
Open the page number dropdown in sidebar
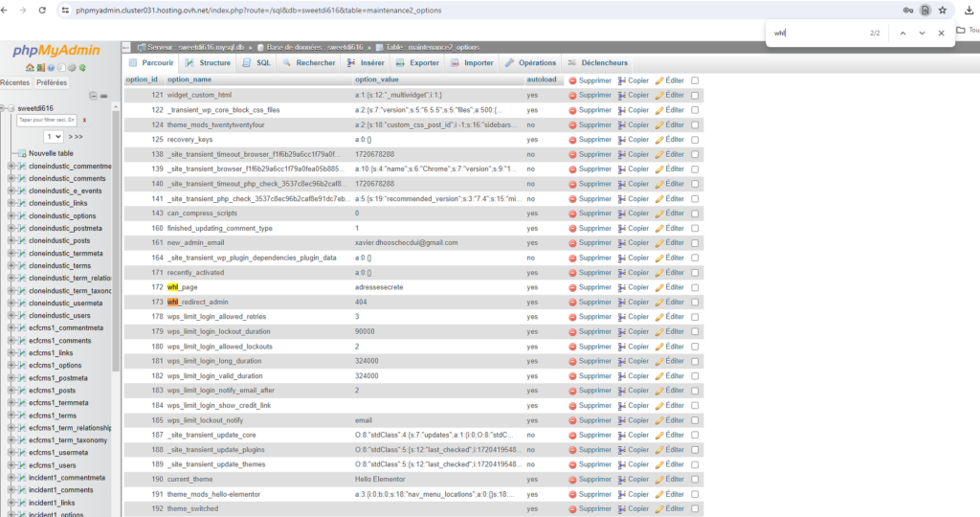52,137
